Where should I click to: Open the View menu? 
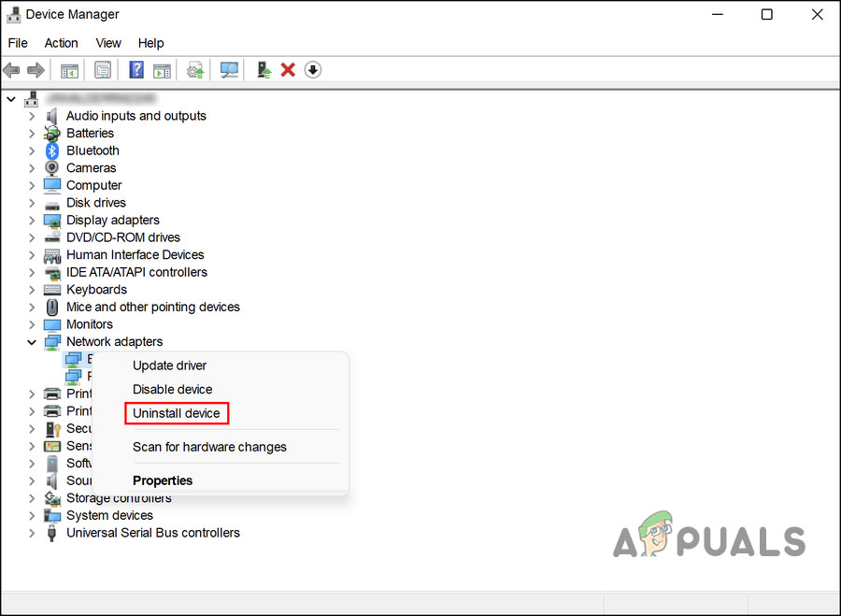(x=108, y=43)
